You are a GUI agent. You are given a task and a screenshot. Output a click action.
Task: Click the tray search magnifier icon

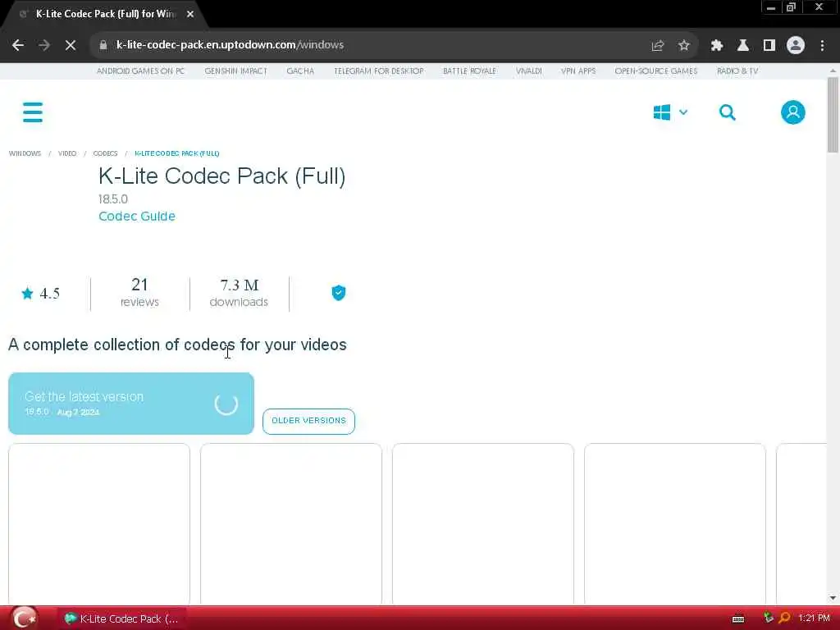[x=785, y=619]
